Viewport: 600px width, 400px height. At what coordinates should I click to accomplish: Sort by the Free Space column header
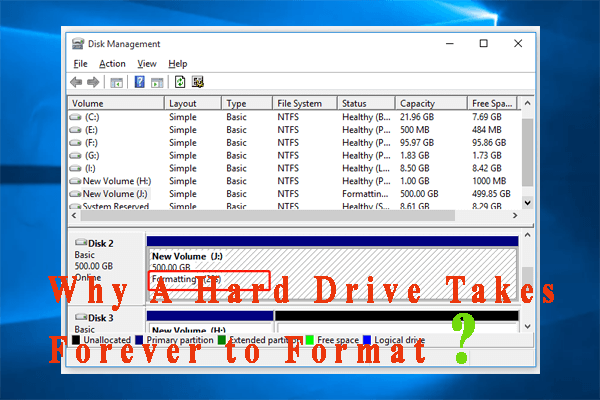(492, 103)
